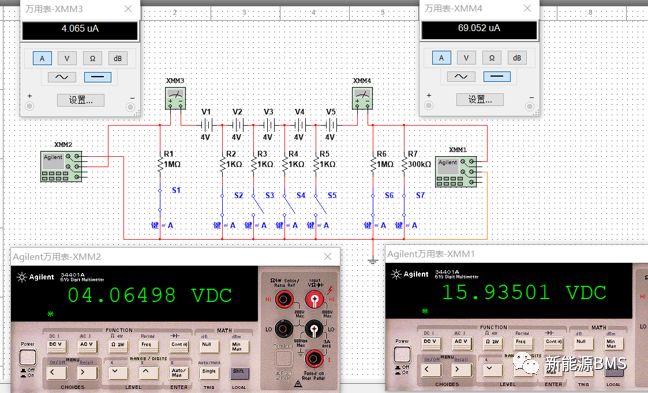Click the Power button on Agilent XMM2 panel
Viewport: 648px width, 393px height.
click(x=28, y=357)
